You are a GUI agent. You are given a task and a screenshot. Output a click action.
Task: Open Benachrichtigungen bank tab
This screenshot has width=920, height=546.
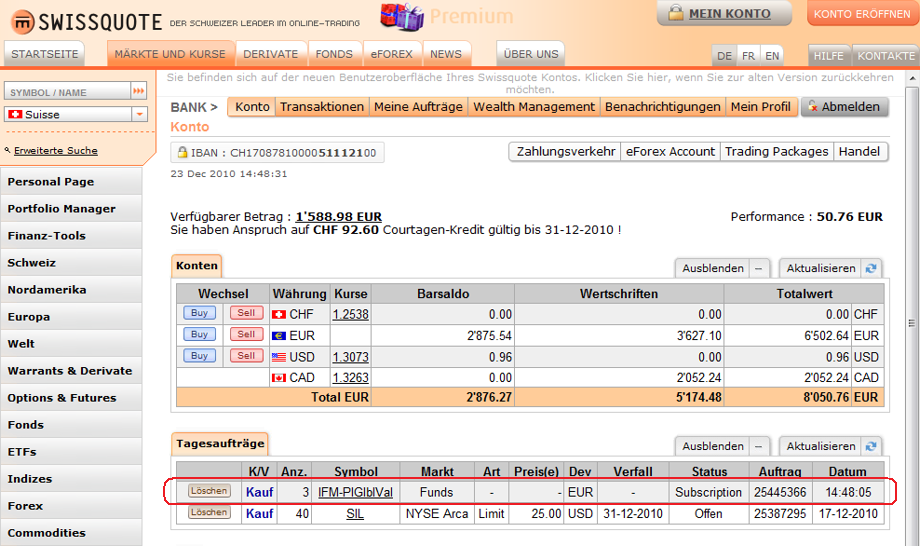coord(662,107)
